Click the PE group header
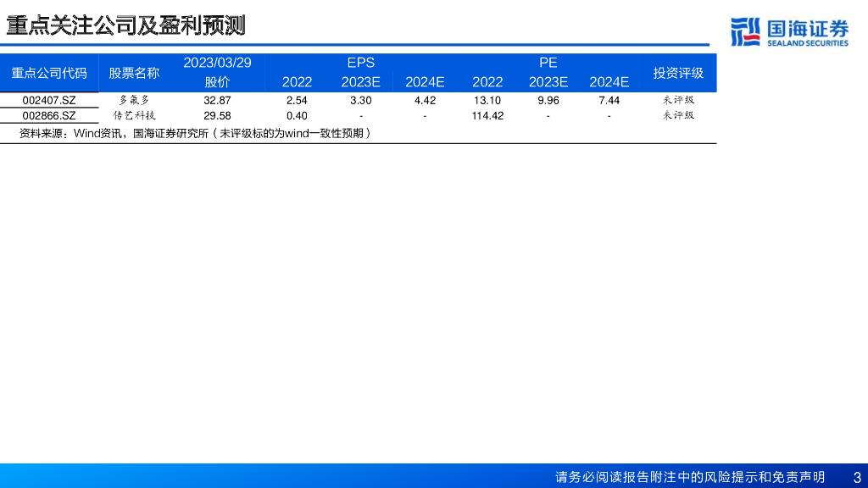Screen dimensions: 868x488 click(548, 63)
